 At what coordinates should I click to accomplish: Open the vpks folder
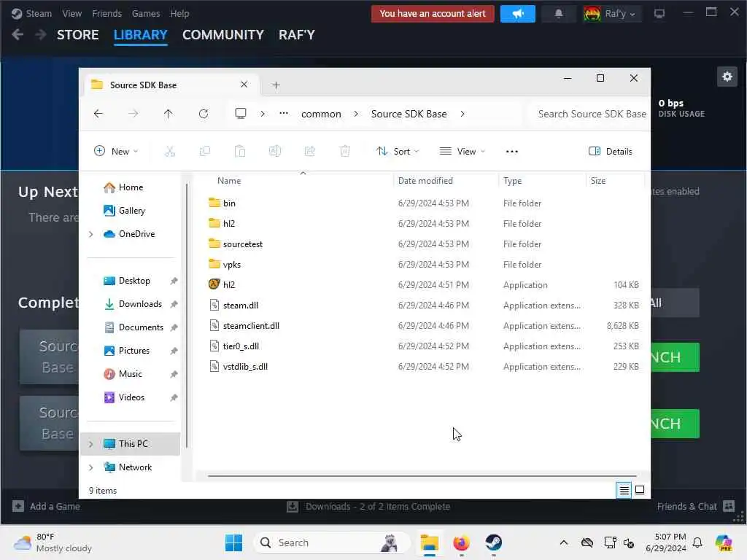(x=232, y=264)
